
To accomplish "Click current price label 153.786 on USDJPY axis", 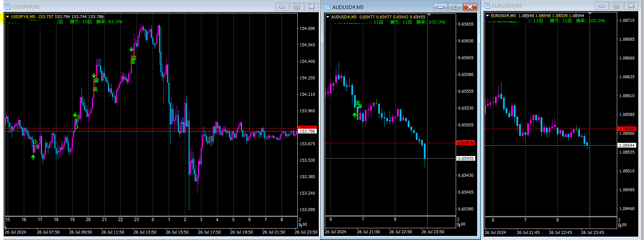I will pos(307,131).
